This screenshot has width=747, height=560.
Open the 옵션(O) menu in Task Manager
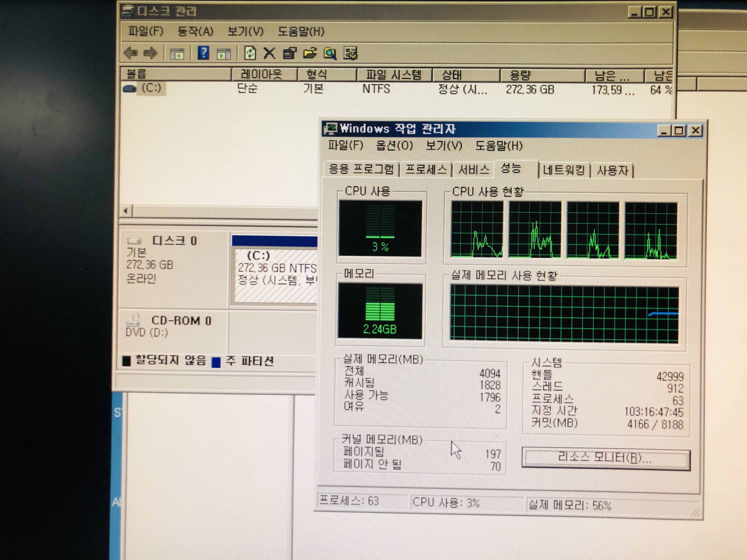pyautogui.click(x=394, y=146)
